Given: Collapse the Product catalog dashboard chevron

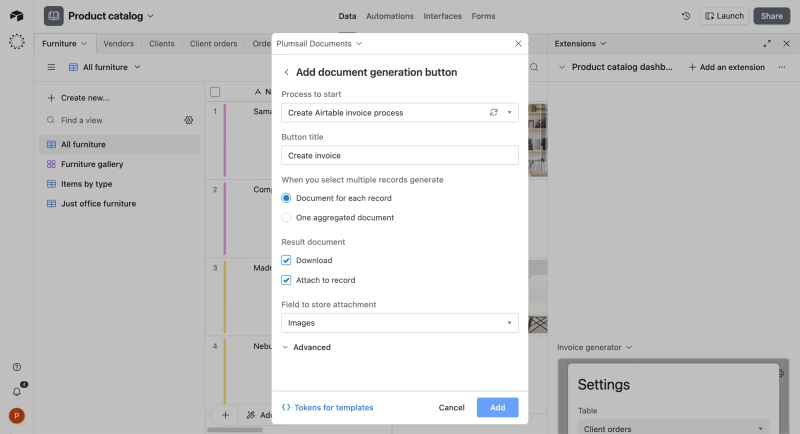Looking at the screenshot, I should pos(562,67).
